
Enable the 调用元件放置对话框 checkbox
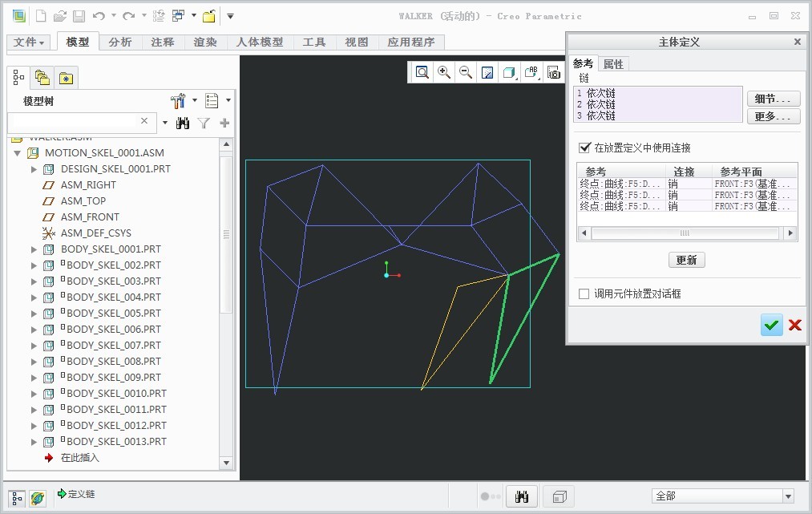584,294
